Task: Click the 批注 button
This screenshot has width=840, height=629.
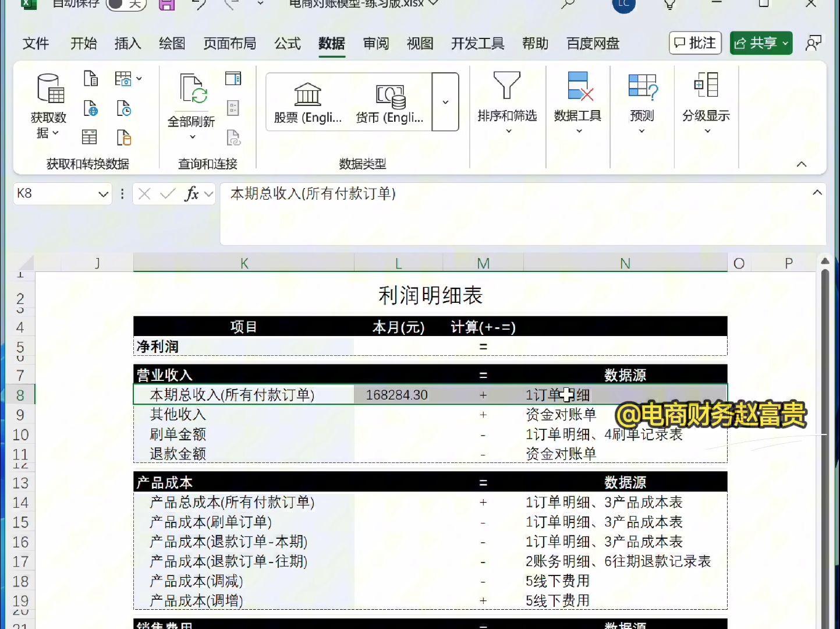Action: click(x=695, y=43)
